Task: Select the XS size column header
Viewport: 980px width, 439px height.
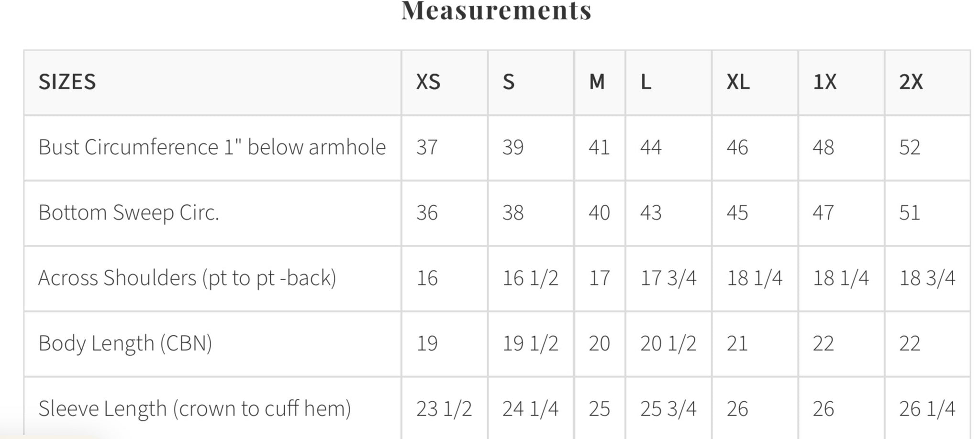Action: [428, 82]
